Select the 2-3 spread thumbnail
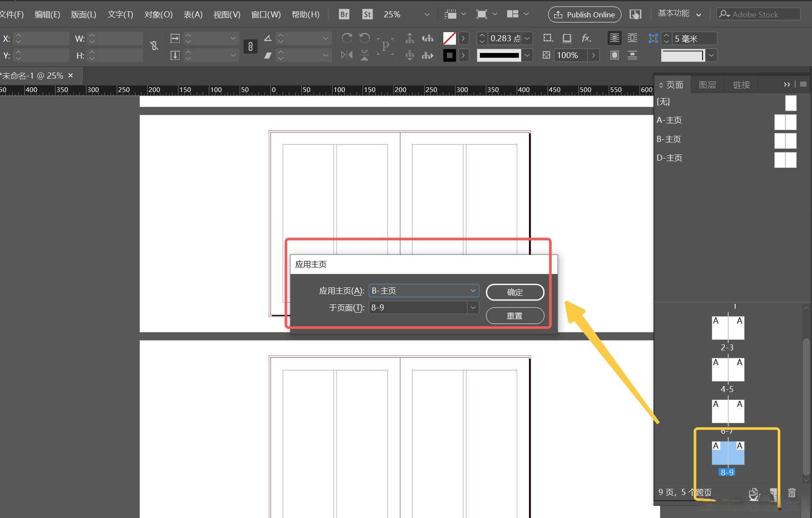Image resolution: width=812 pixels, height=518 pixels. tap(728, 328)
